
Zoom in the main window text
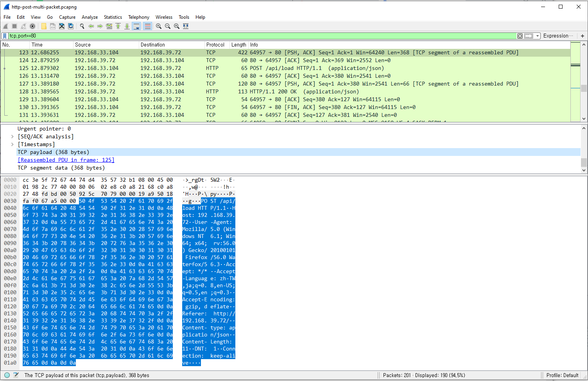[x=159, y=26]
